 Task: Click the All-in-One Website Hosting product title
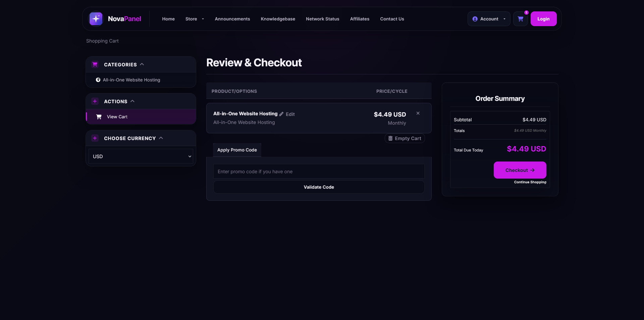[x=246, y=114]
